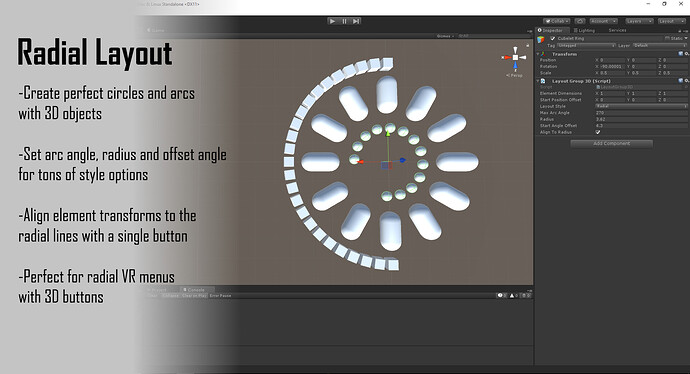Toggle the Console warnings filter

click(514, 295)
